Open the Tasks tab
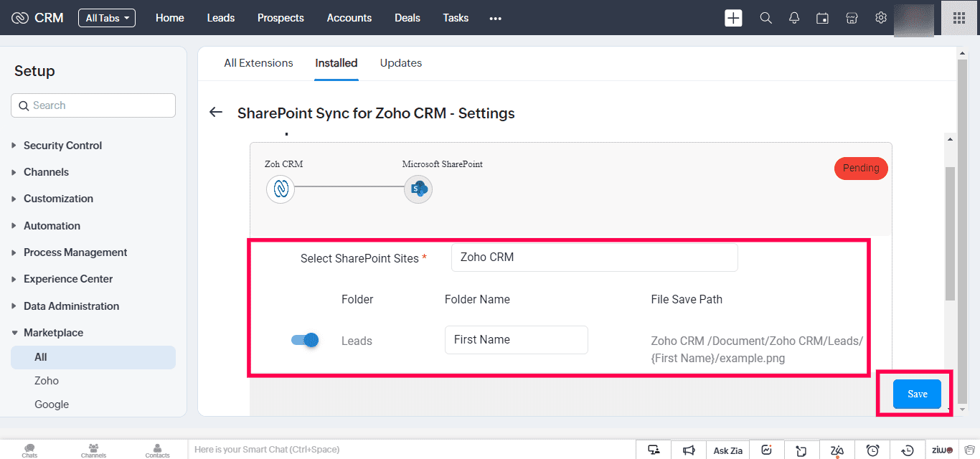 click(x=456, y=18)
